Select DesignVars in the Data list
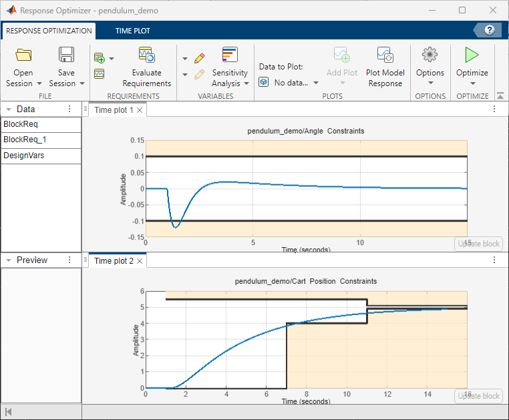The width and height of the screenshot is (509, 420). (24, 155)
